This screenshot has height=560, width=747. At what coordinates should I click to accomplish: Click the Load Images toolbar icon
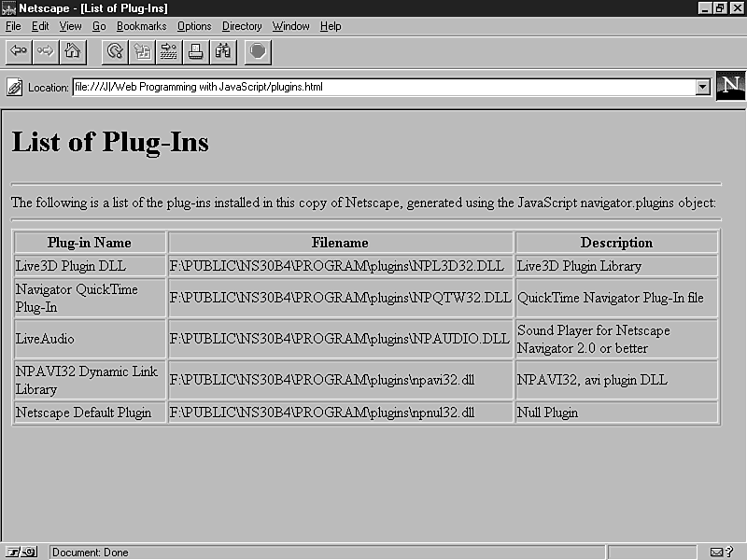142,51
